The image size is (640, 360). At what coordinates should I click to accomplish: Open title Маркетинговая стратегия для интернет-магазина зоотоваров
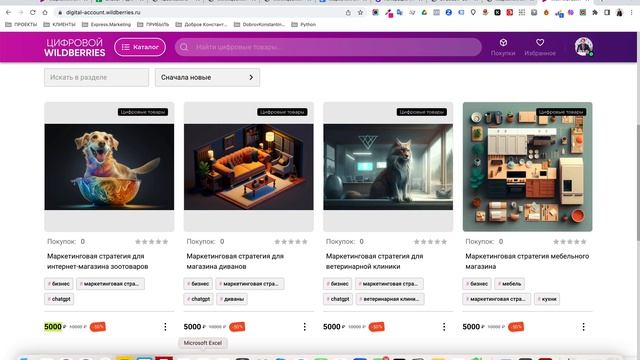pyautogui.click(x=98, y=261)
